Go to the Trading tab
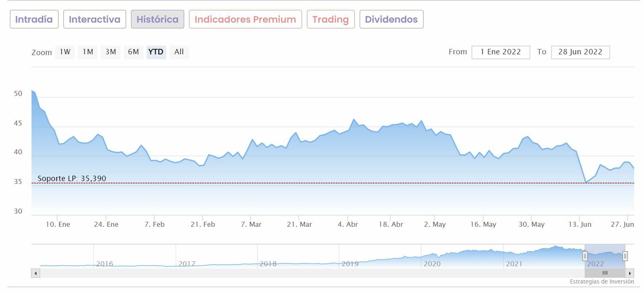This screenshot has width=644, height=293. (330, 19)
